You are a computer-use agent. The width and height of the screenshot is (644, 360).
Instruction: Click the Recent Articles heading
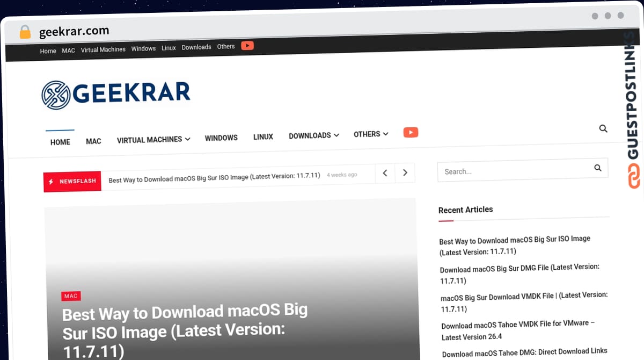click(x=465, y=210)
